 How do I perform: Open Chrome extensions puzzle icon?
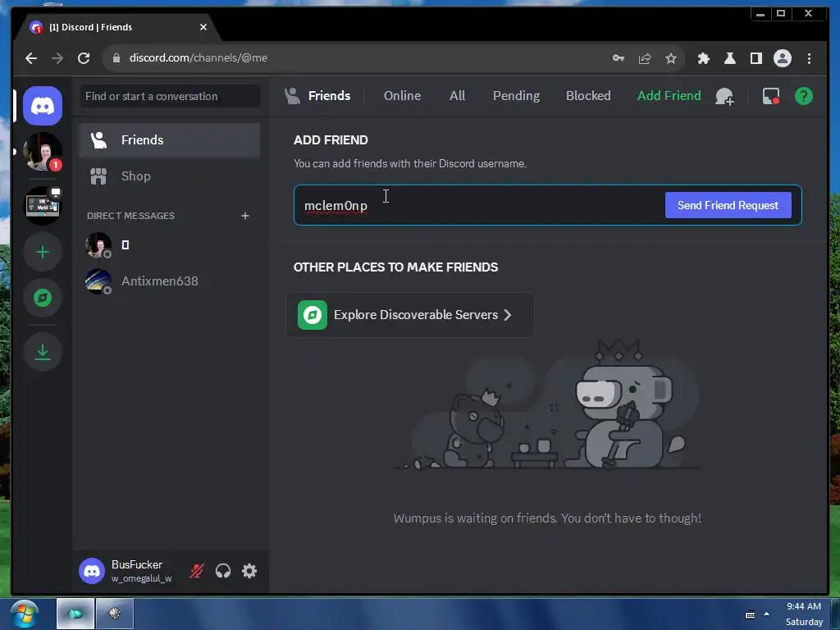coord(703,58)
